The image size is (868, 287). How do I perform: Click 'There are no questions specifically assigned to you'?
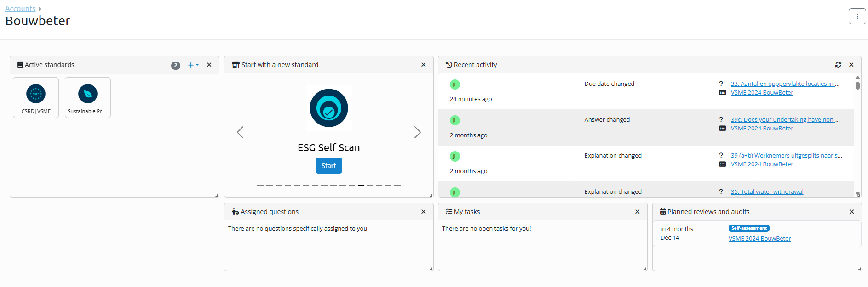pos(298,228)
